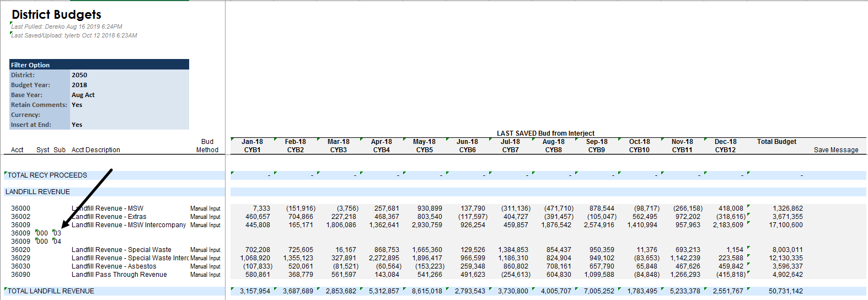Click the Oct-18 column header

[x=640, y=142]
